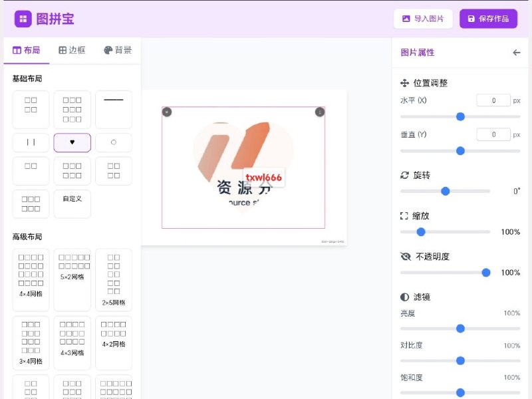Image resolution: width=532 pixels, height=399 pixels.
Task: Click the 自定义 custom layout button
Action: click(72, 204)
